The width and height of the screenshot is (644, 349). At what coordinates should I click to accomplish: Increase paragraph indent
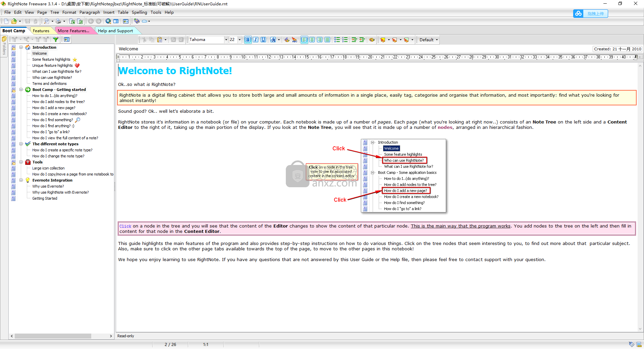click(362, 40)
